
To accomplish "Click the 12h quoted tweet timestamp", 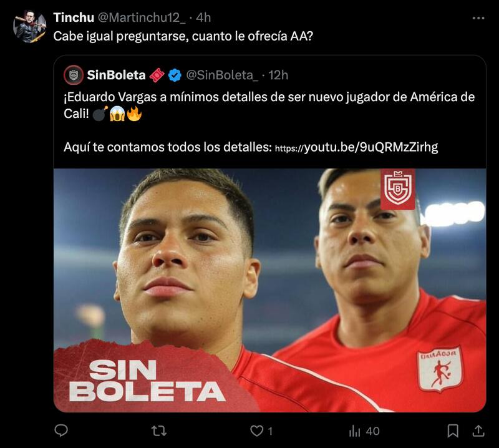I will tap(278, 75).
